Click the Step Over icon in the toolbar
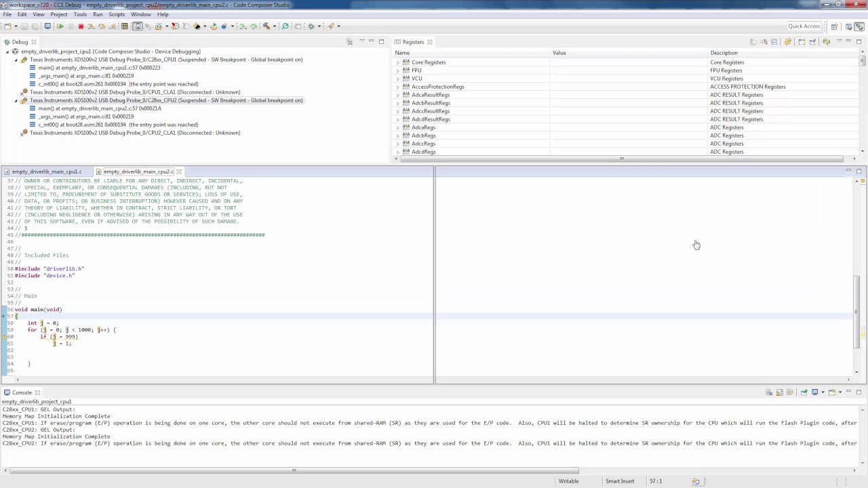The width and height of the screenshot is (868, 488). click(x=102, y=26)
